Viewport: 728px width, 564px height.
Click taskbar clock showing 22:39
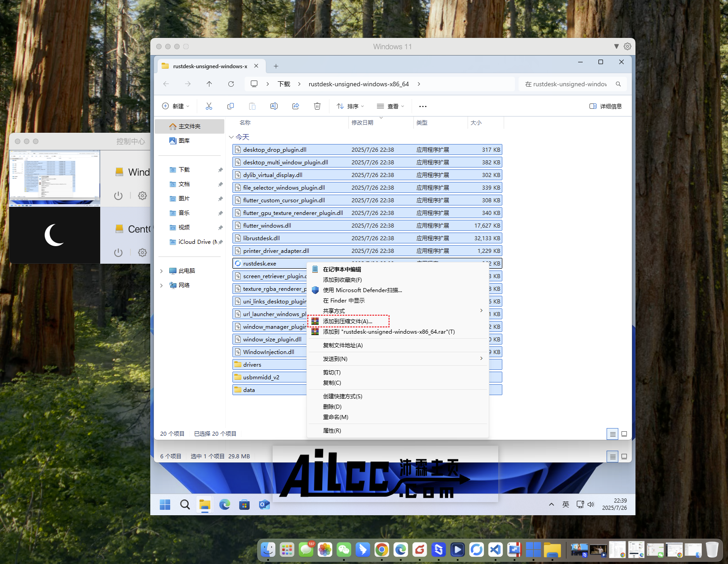pyautogui.click(x=615, y=504)
